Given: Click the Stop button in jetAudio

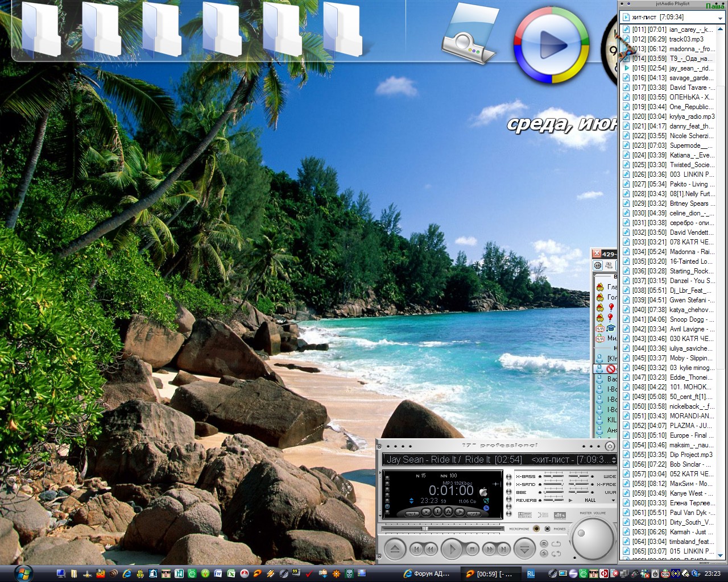Looking at the screenshot, I should point(471,549).
